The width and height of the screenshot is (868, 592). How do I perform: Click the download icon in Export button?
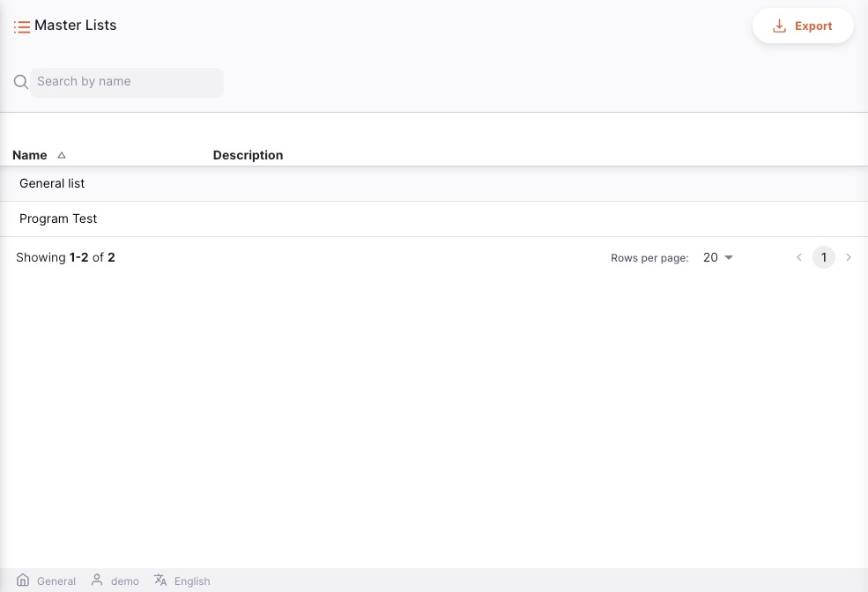(x=779, y=26)
